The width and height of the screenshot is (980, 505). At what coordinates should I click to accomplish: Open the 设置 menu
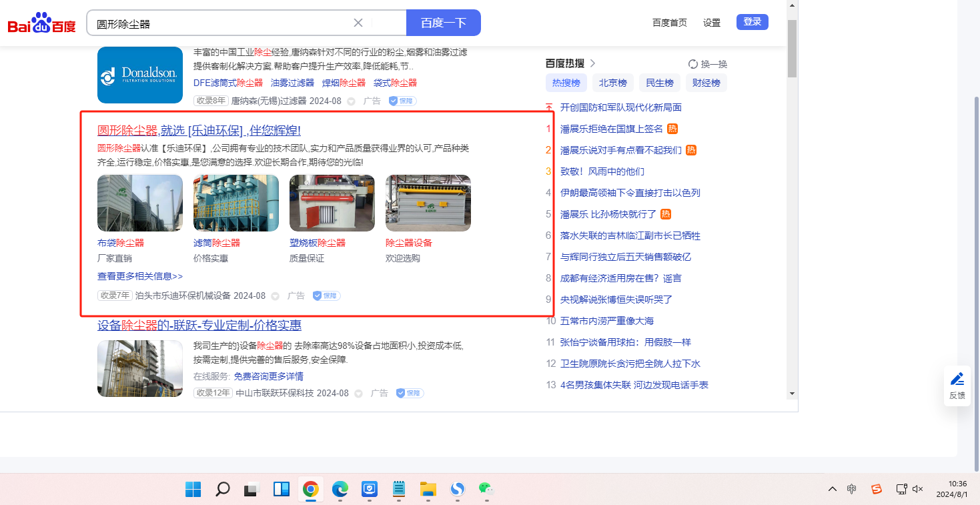click(712, 23)
